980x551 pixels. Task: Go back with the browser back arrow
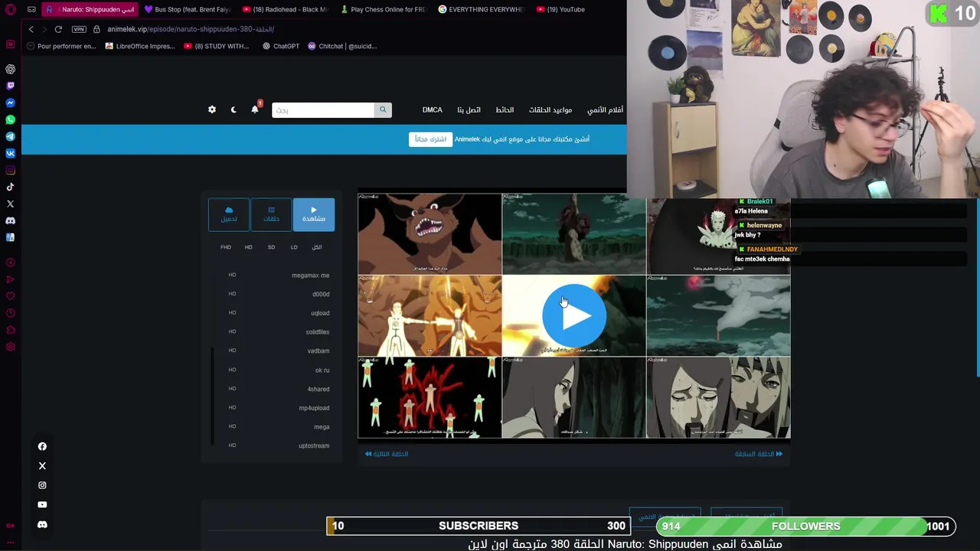(31, 29)
